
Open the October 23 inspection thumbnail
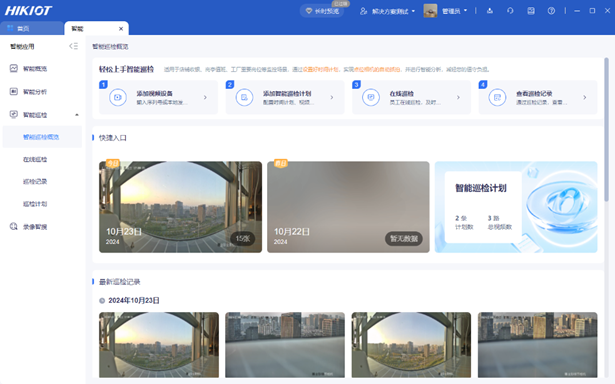(x=180, y=207)
